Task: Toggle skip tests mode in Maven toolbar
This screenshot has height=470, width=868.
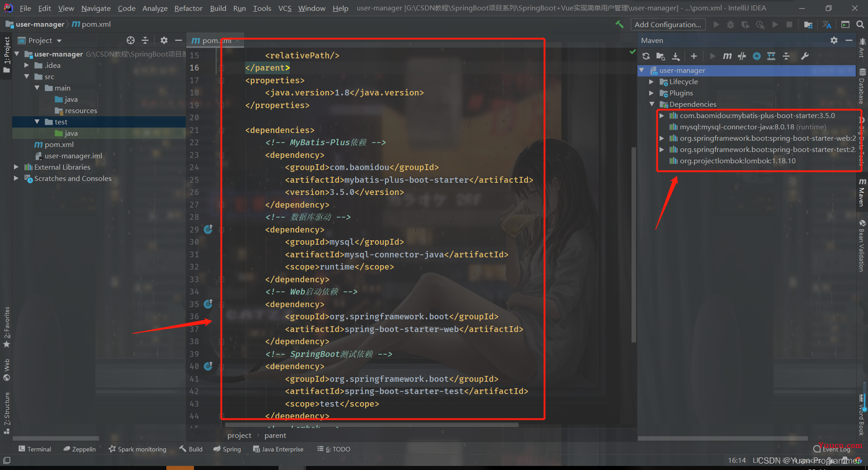Action: [757, 56]
